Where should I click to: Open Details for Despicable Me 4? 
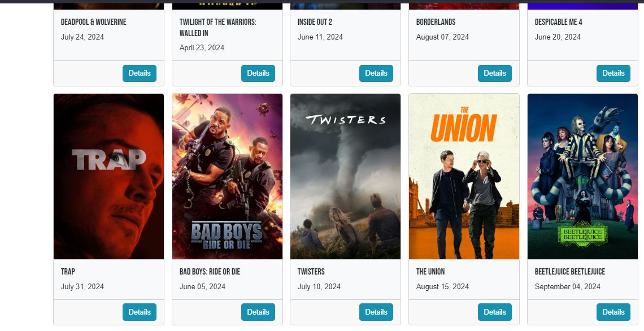tap(613, 73)
